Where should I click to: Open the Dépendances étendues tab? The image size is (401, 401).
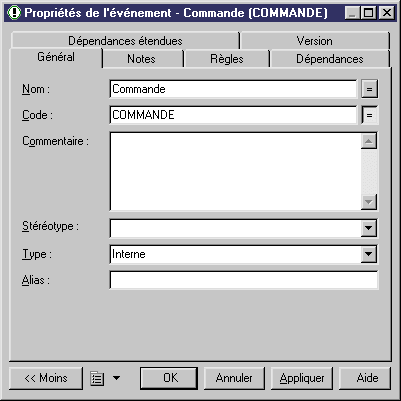[125, 41]
